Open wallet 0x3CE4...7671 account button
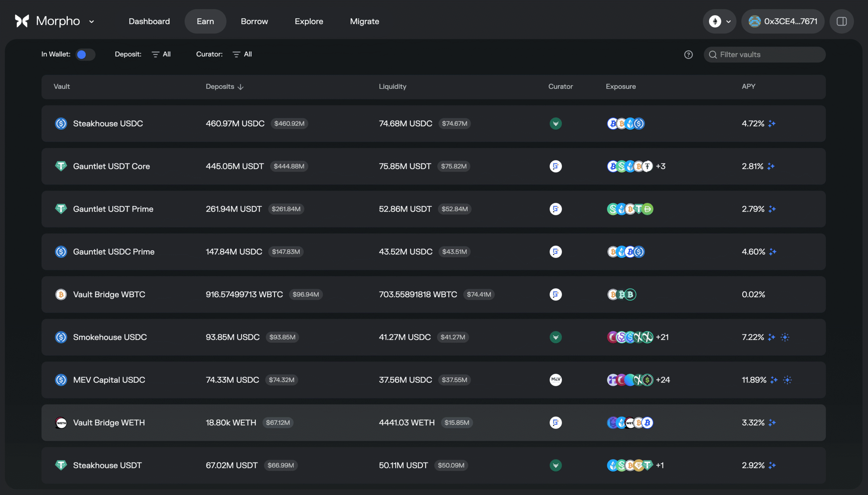Image resolution: width=868 pixels, height=495 pixels. point(782,21)
